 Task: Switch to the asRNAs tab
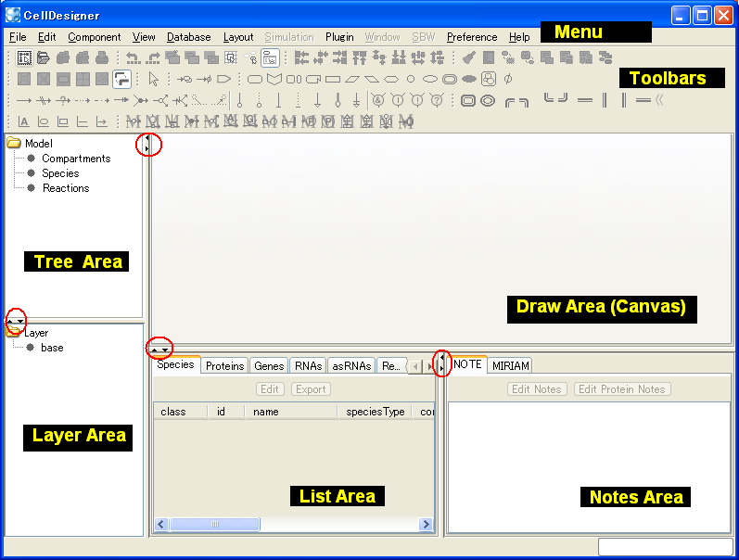351,366
